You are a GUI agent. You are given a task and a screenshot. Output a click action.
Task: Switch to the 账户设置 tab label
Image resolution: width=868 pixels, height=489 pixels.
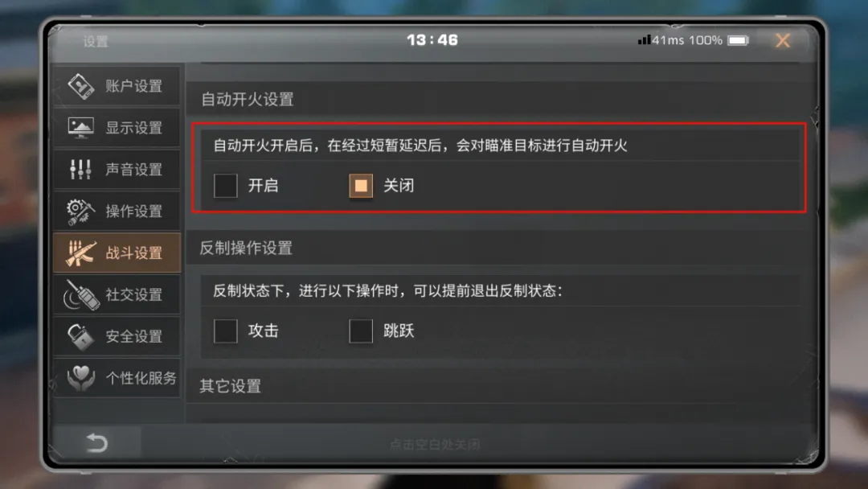pyautogui.click(x=134, y=86)
